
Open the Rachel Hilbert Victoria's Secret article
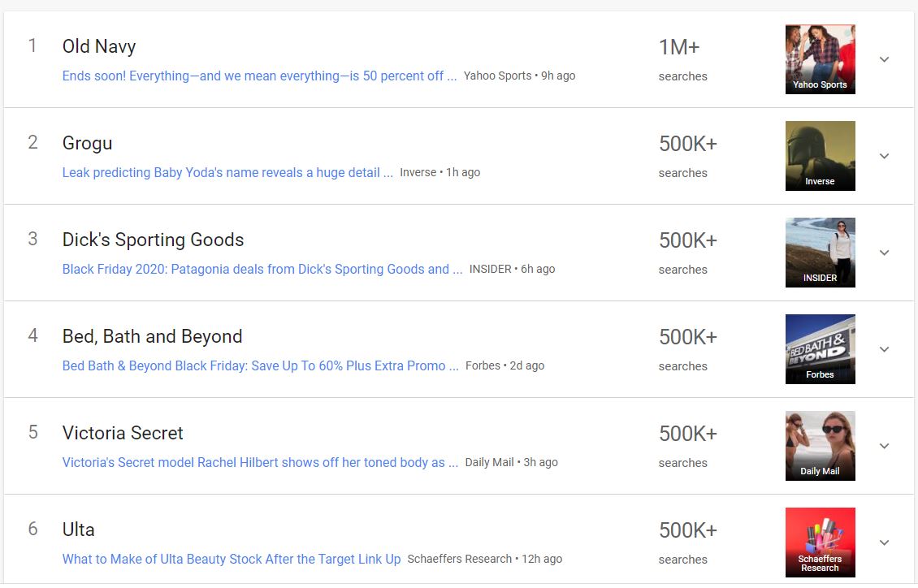[x=260, y=462]
